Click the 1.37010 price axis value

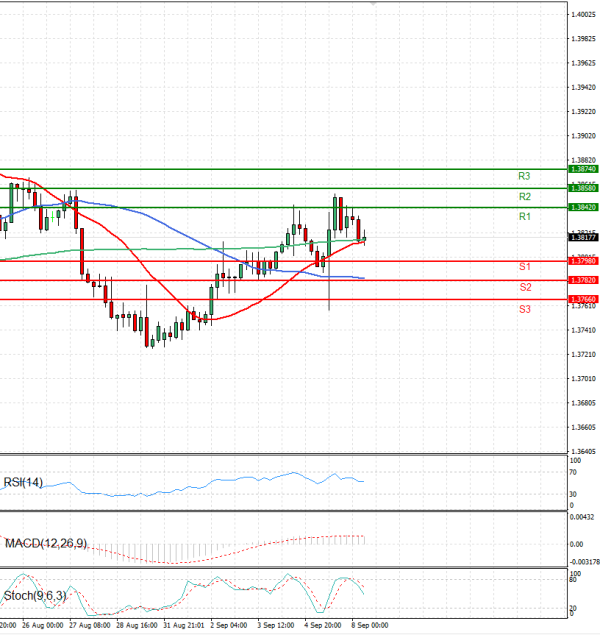coord(583,379)
